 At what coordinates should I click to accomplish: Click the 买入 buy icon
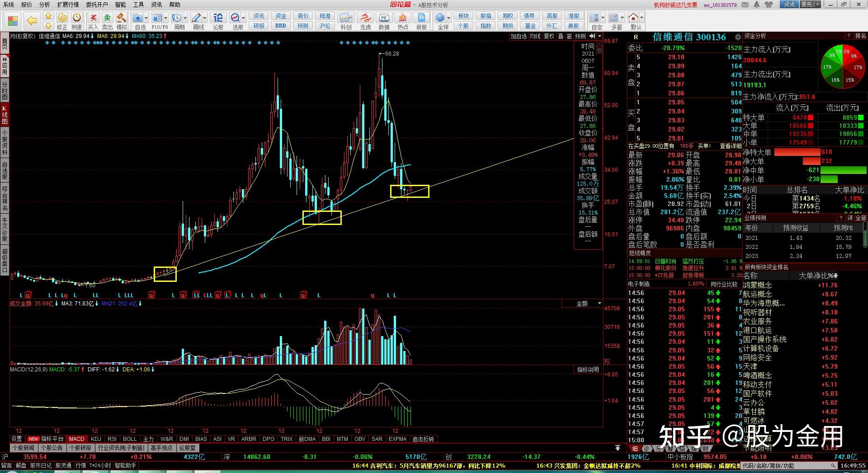coord(93,18)
